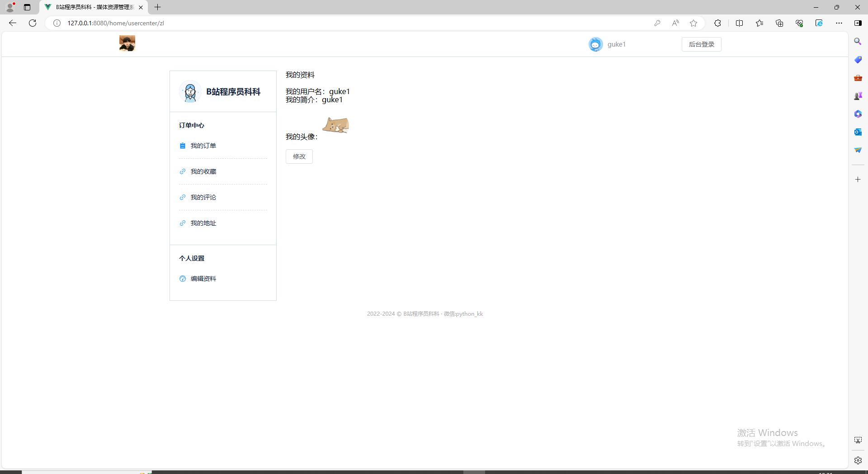Click the link icon beside 我的地址
Image resolution: width=868 pixels, height=474 pixels.
(x=183, y=223)
